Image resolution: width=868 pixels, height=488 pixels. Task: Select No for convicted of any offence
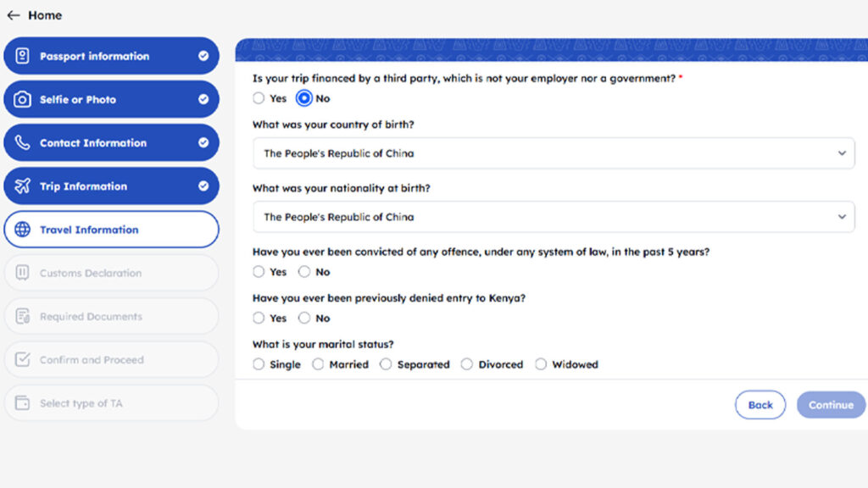304,272
